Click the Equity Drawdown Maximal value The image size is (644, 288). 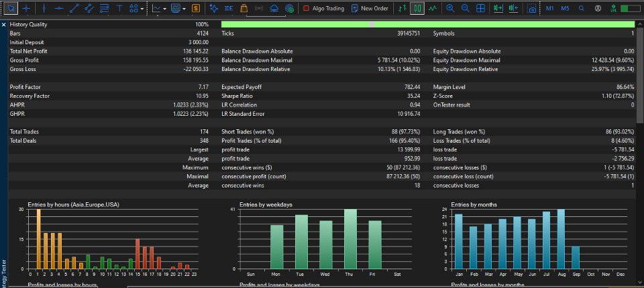(x=611, y=60)
